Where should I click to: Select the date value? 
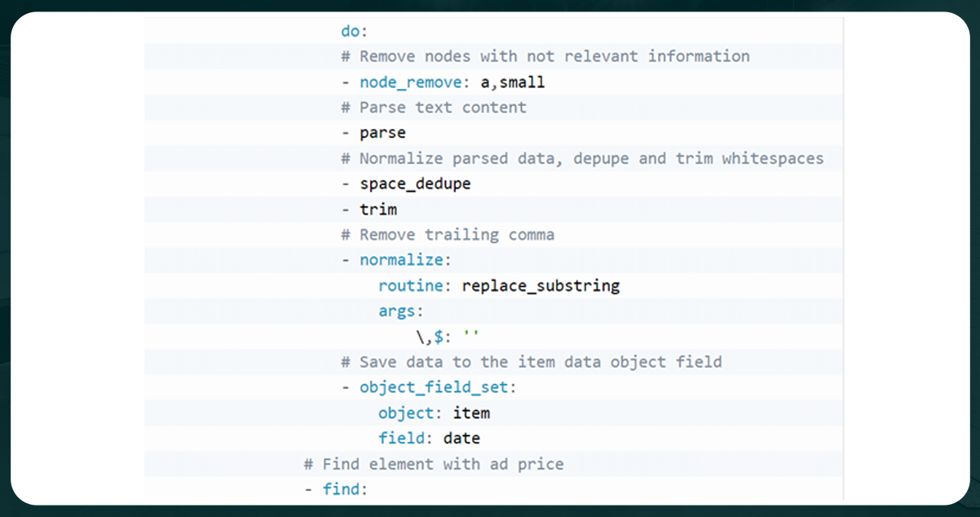[461, 438]
